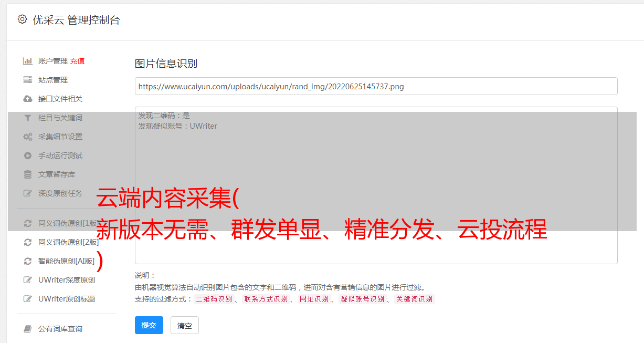Image resolution: width=644 pixels, height=343 pixels.
Task: Click the edit icon for 深度原创任务
Action: (28, 193)
